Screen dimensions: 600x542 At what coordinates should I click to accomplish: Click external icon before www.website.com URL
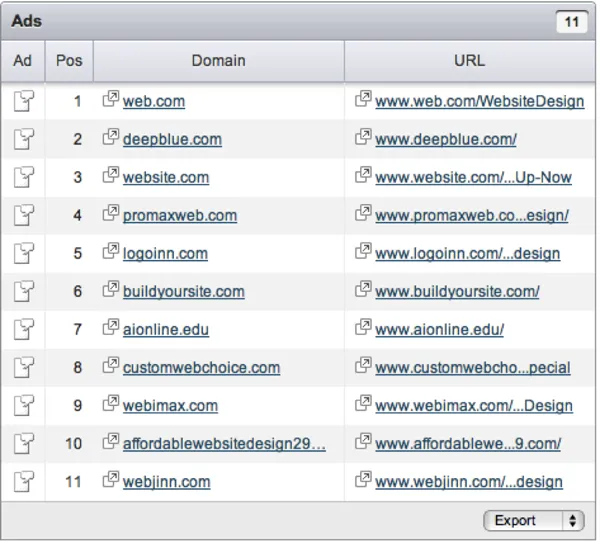[363, 176]
